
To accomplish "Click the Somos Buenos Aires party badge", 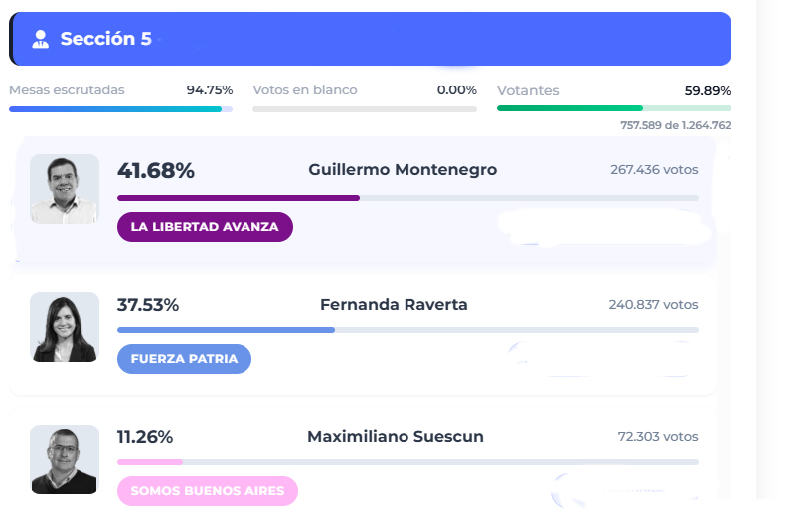I will (x=207, y=491).
